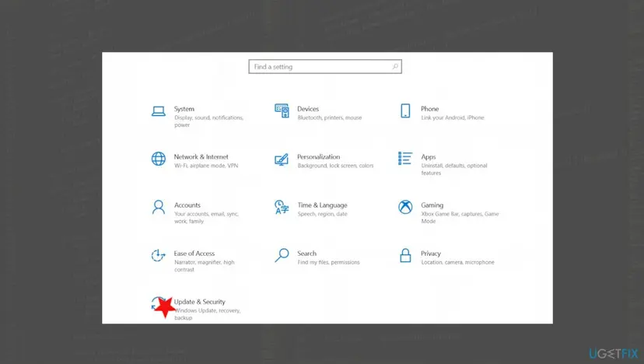Open the Devices settings title
The height and width of the screenshot is (364, 644).
[x=308, y=109]
